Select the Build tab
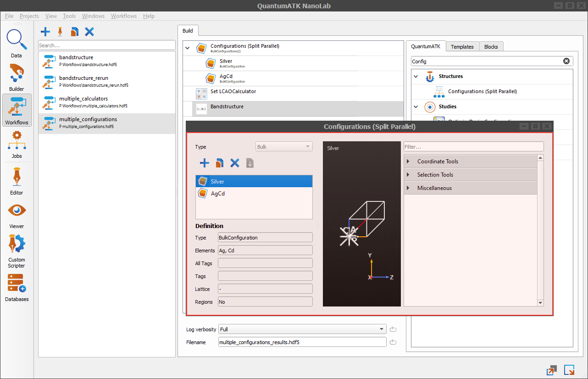Image resolution: width=588 pixels, height=379 pixels. tap(188, 31)
